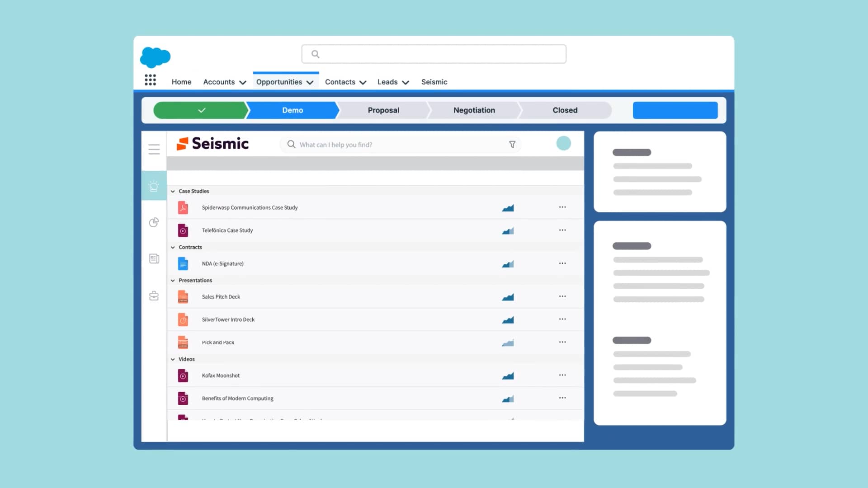Viewport: 868px width, 488px height.
Task: Click the Demo stage in the progress path
Action: point(292,110)
